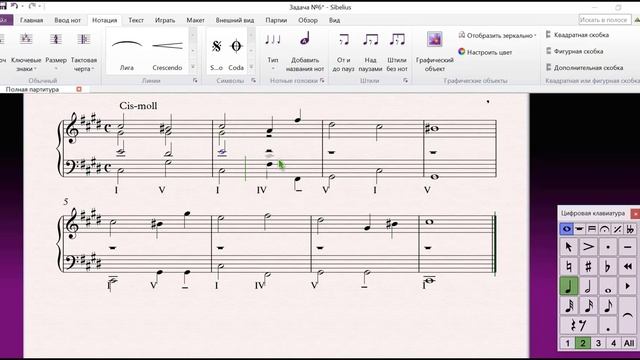Screen dimensions: 640x360
Task: Click the Redo arrow in quick access toolbar
Action: 33,6
